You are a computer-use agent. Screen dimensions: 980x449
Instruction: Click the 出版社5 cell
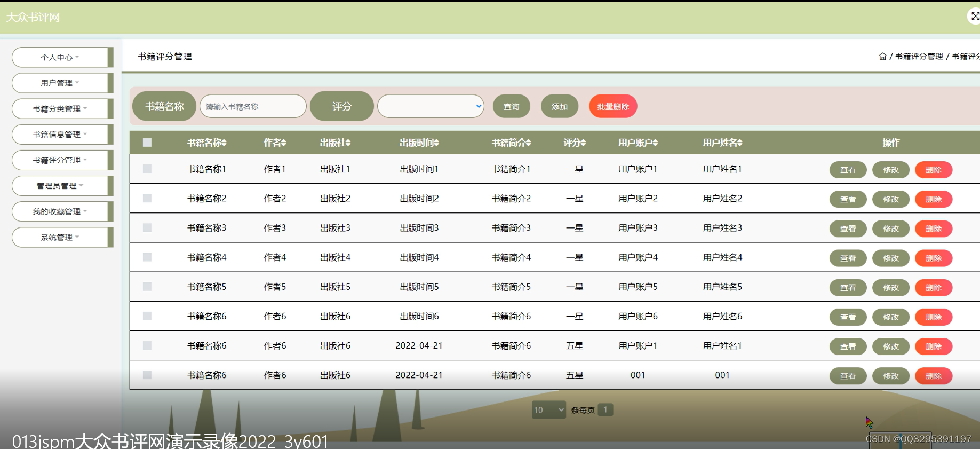335,287
